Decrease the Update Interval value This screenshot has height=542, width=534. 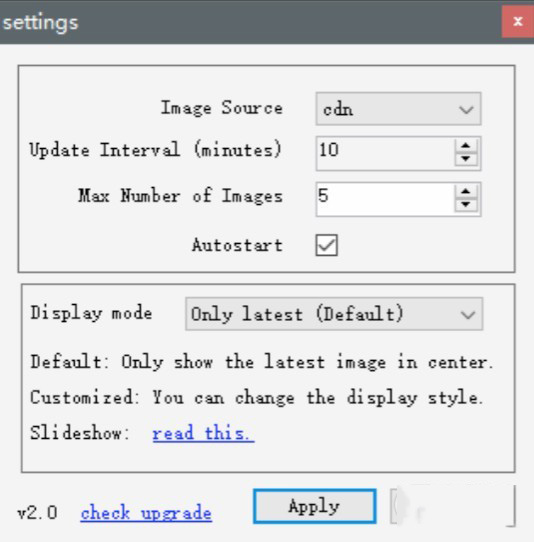466,159
